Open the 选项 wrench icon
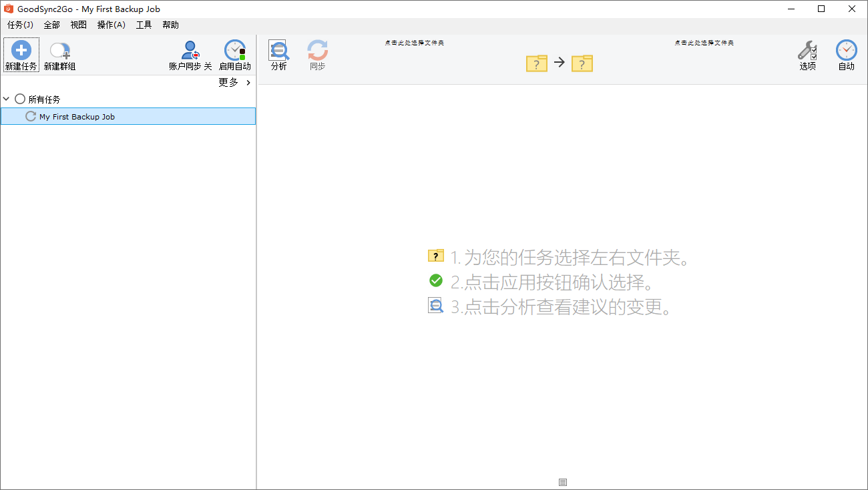 coord(807,50)
